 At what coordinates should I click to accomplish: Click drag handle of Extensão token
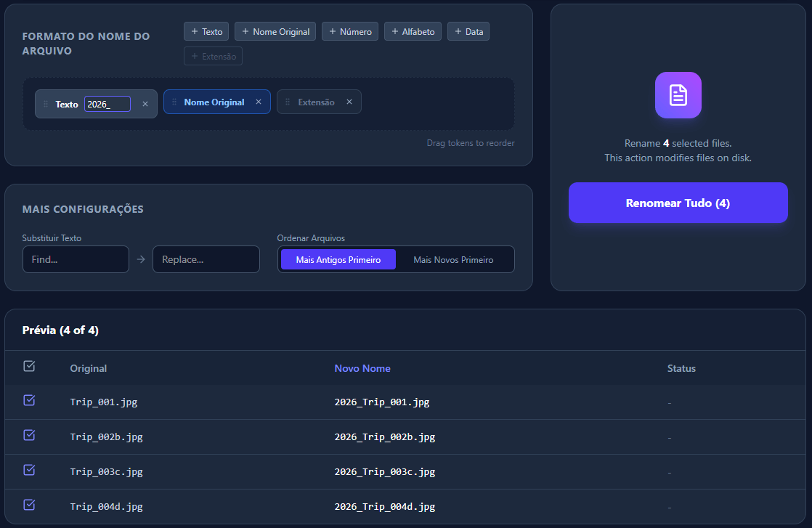pos(288,102)
